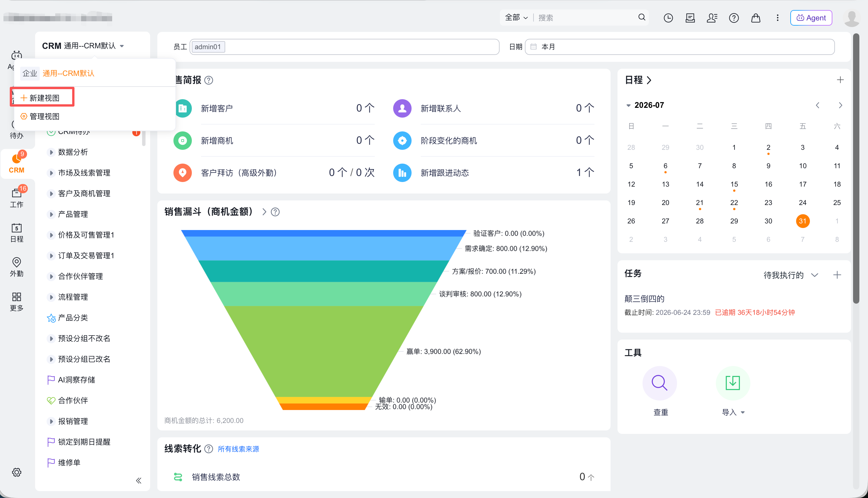
Task: Select 新建视图 menu item
Action: [40, 98]
